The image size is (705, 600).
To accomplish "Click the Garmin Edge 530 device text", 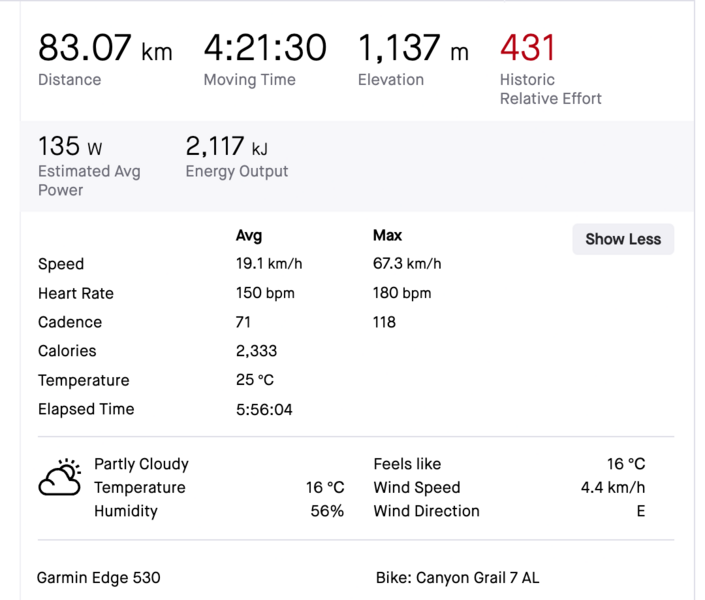I will pyautogui.click(x=98, y=577).
